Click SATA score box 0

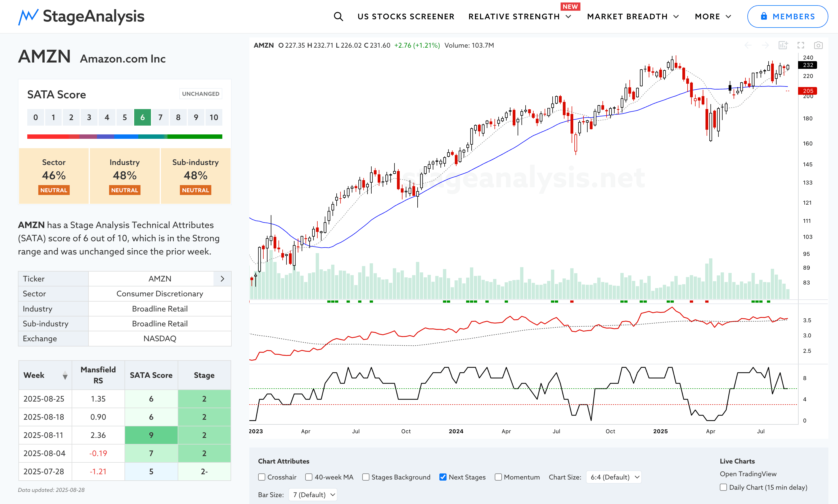coord(36,118)
